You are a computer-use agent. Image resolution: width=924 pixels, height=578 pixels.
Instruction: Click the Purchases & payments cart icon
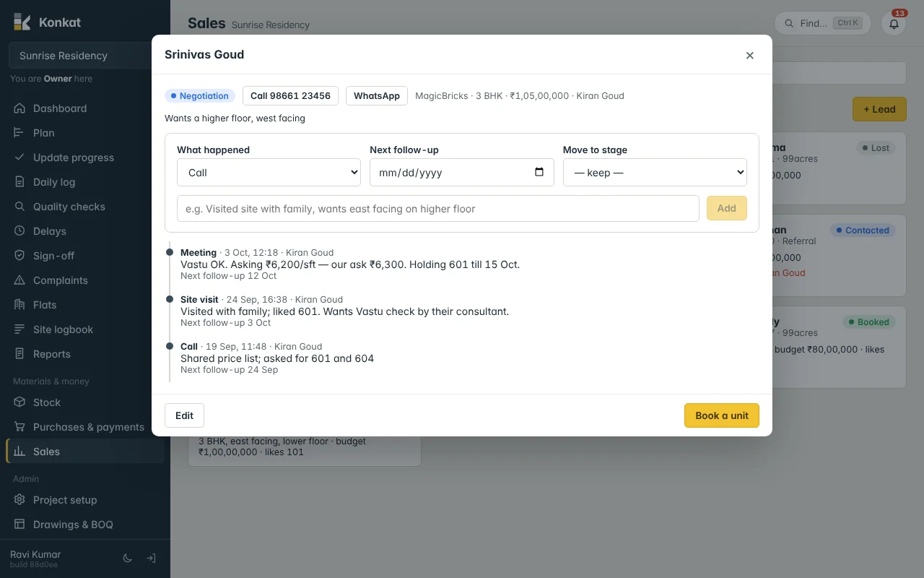(x=19, y=427)
